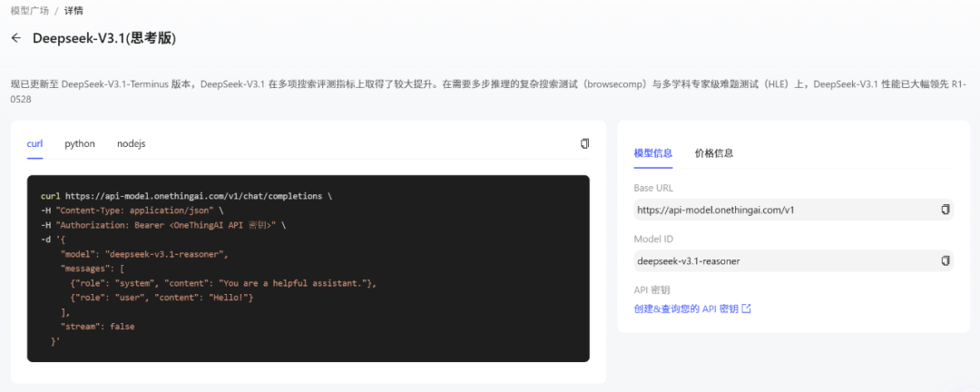Open the 创建&查询您的 API 密钥 link

686,309
